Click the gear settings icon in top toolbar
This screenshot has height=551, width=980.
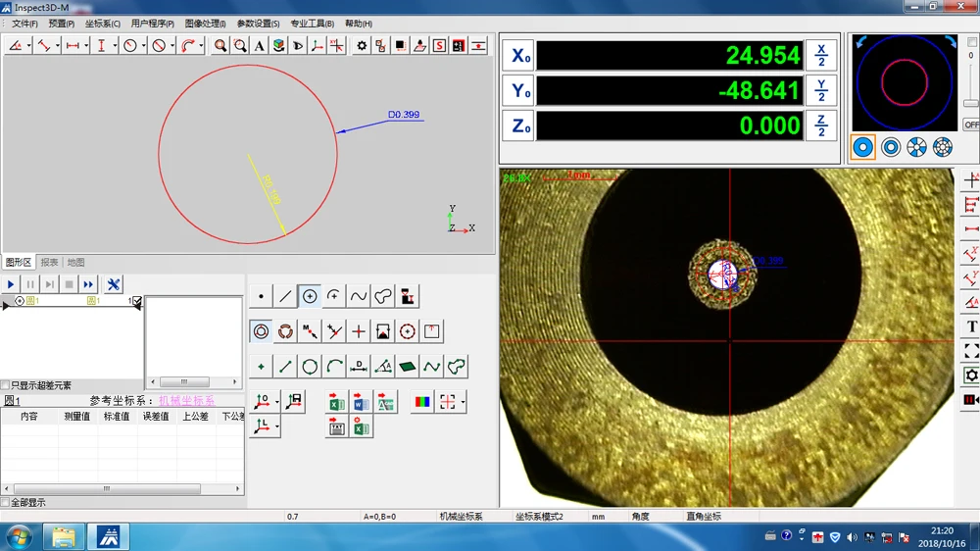point(362,45)
